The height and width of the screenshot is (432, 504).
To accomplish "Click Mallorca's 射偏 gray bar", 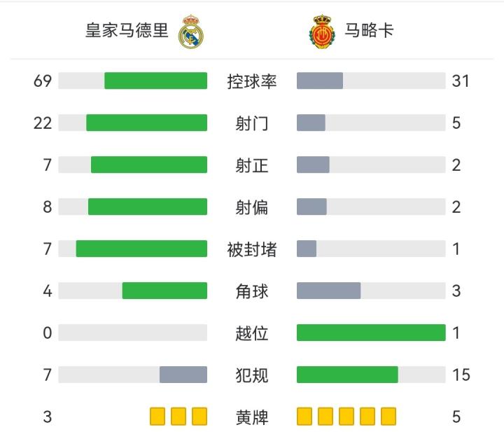I will (x=311, y=207).
